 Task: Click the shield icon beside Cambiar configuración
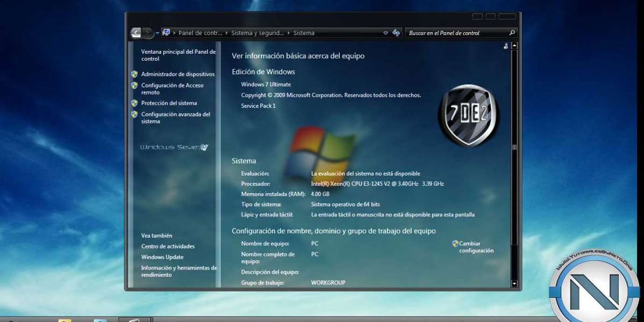(455, 244)
